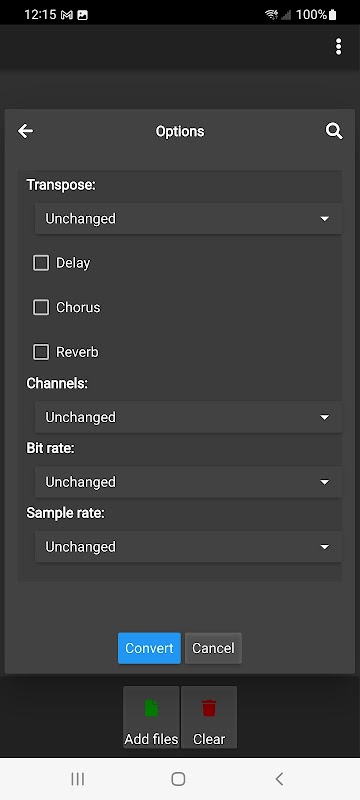Open recent apps from navigation bar
360x800 pixels.
pos(78,779)
